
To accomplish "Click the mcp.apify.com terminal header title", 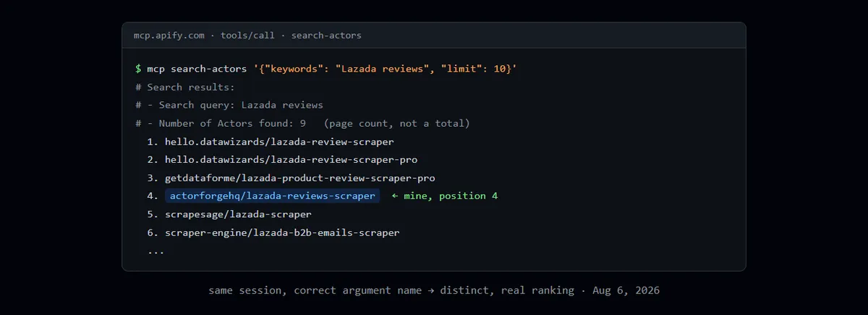I will [247, 35].
